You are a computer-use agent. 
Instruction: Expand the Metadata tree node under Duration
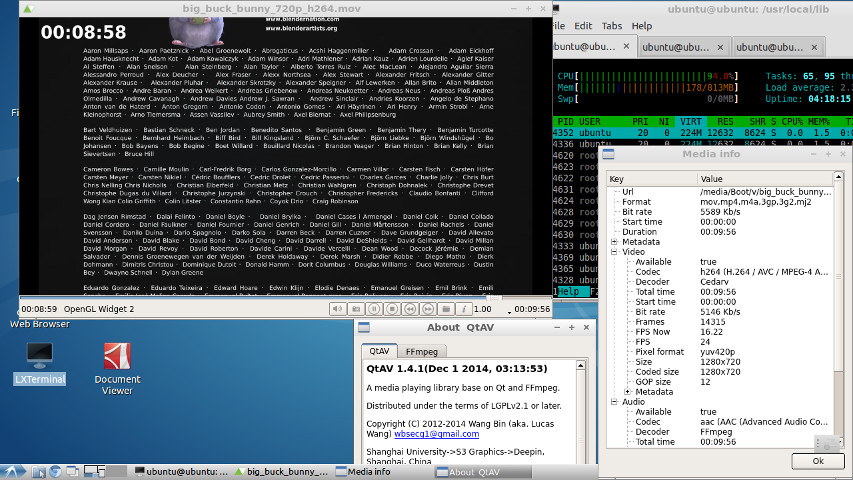[614, 242]
